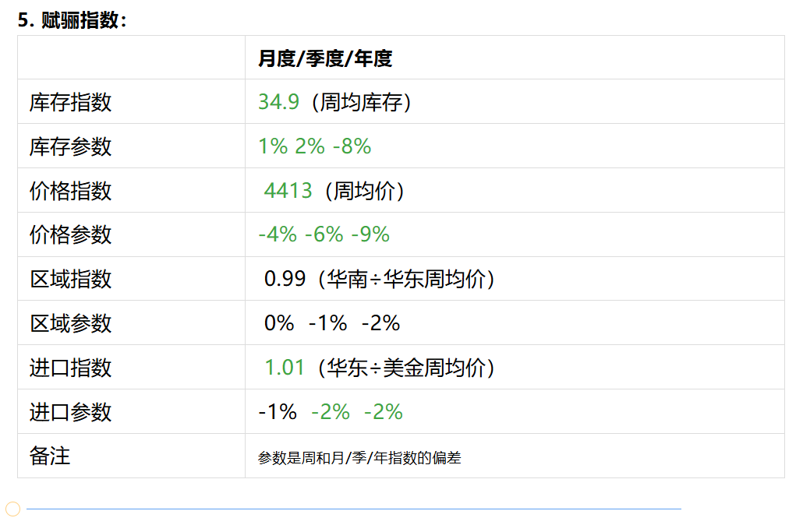The height and width of the screenshot is (532, 803).
Task: Click the note text 参数是周和月/季/年指数的偏差
Action: tap(359, 458)
